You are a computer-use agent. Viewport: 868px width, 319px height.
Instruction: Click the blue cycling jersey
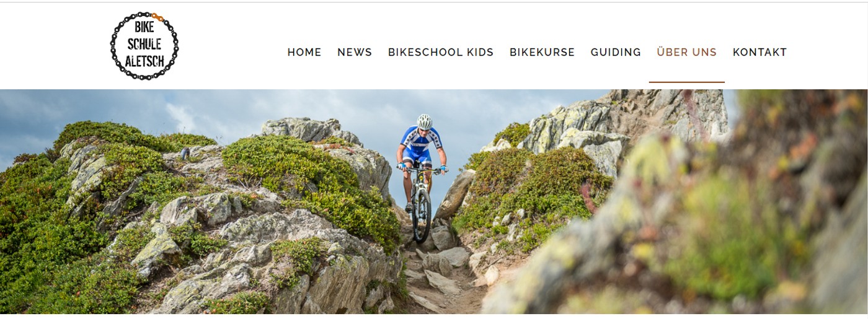click(x=421, y=142)
